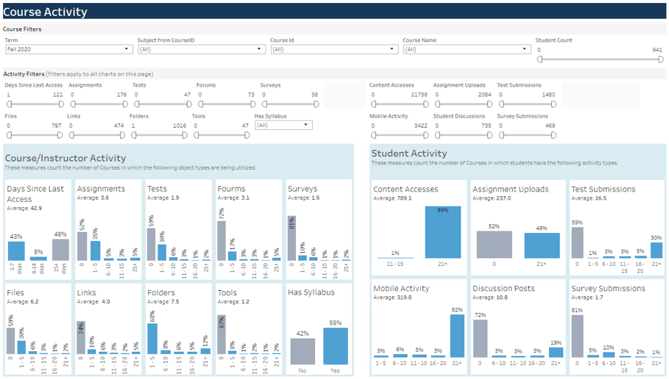Click the Student Count slider right handle
Screen dimensions: 669x379
pyautogui.click(x=660, y=59)
